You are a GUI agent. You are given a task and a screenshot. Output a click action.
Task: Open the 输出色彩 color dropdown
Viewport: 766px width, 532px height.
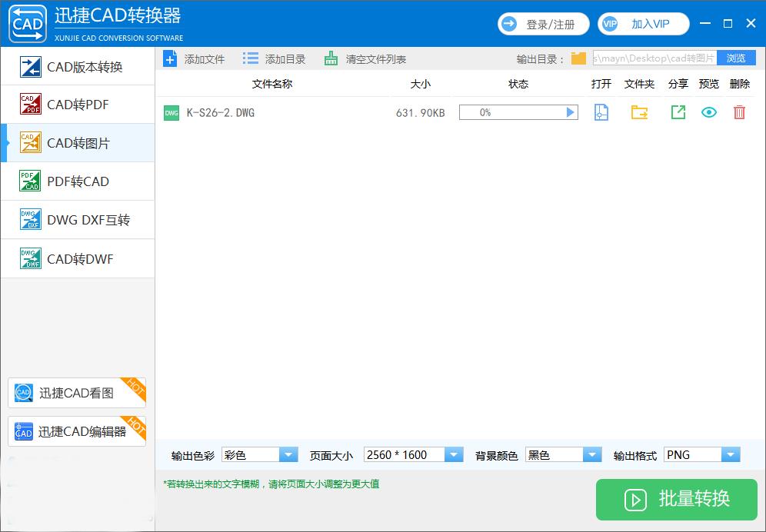[289, 454]
